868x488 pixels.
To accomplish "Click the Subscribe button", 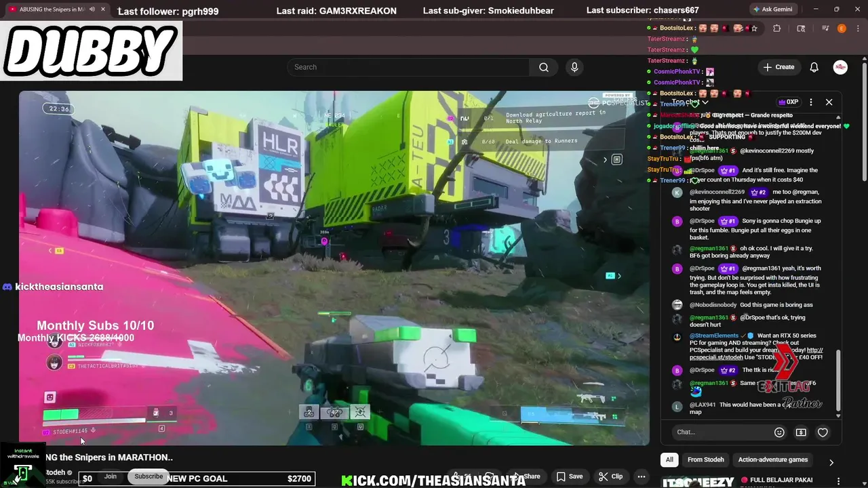I will click(149, 476).
